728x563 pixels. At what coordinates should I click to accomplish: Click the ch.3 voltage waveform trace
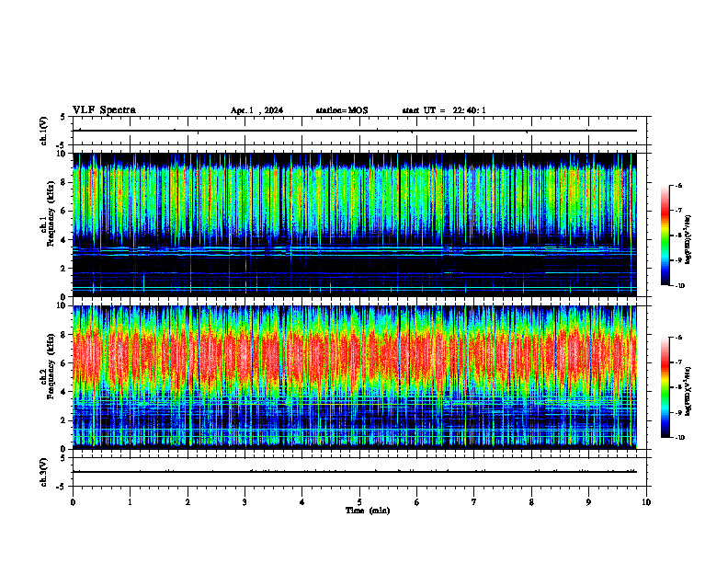tap(355, 472)
